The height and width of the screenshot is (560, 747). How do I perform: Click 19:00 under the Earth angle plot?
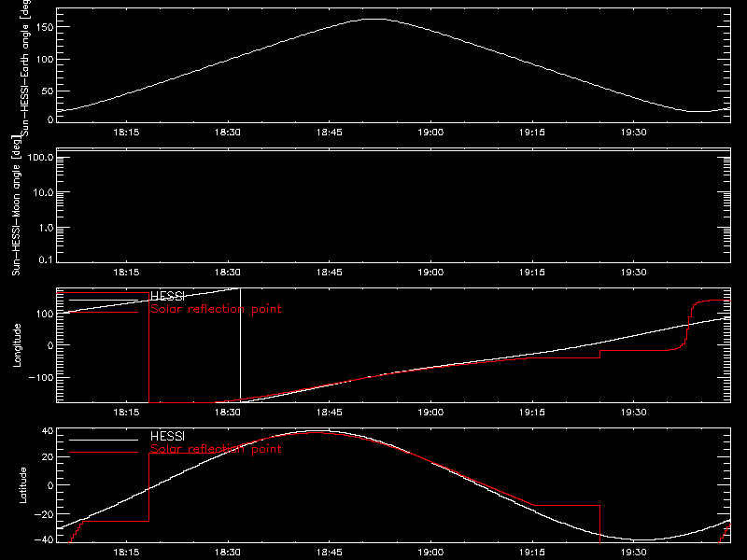point(430,133)
